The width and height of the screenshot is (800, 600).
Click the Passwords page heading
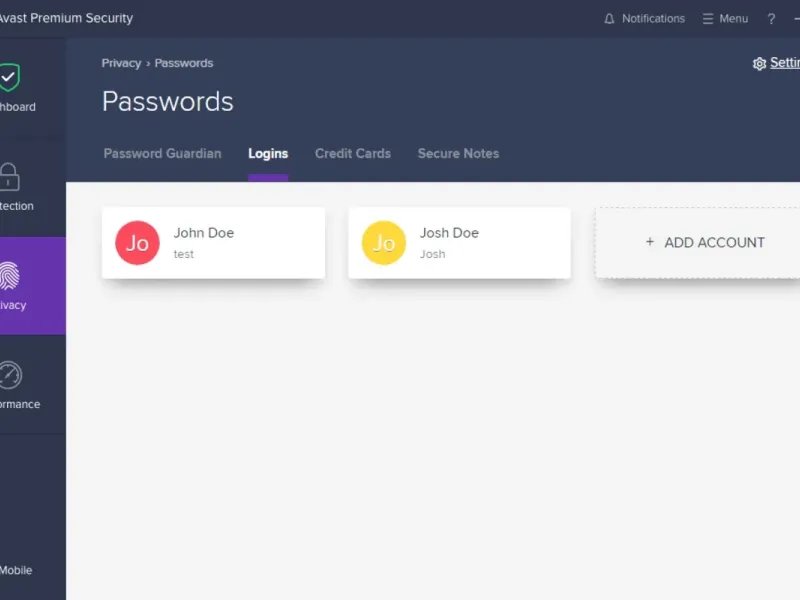click(x=167, y=102)
